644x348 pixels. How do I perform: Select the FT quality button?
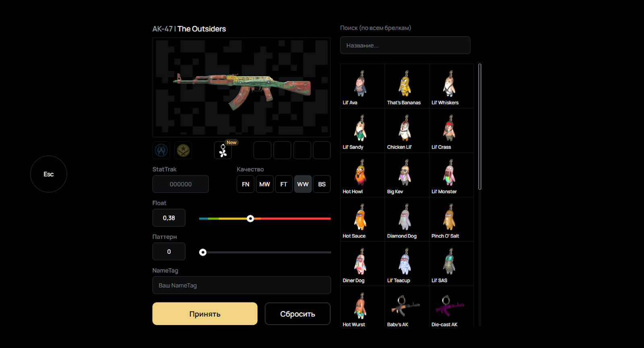pyautogui.click(x=284, y=184)
